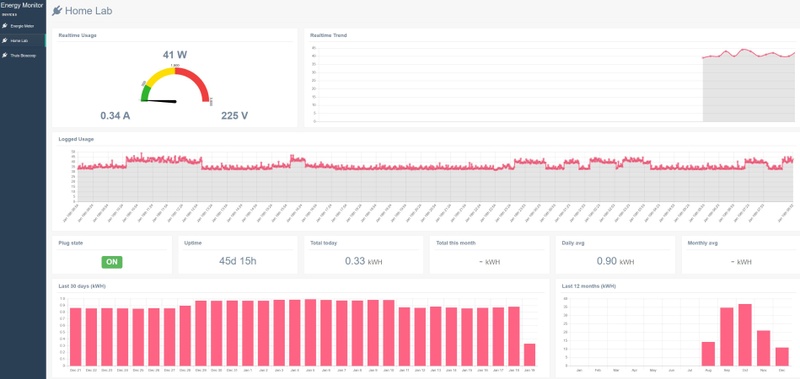Click the last short bar in the 30 days chart
This screenshot has width=800, height=379.
coord(530,355)
